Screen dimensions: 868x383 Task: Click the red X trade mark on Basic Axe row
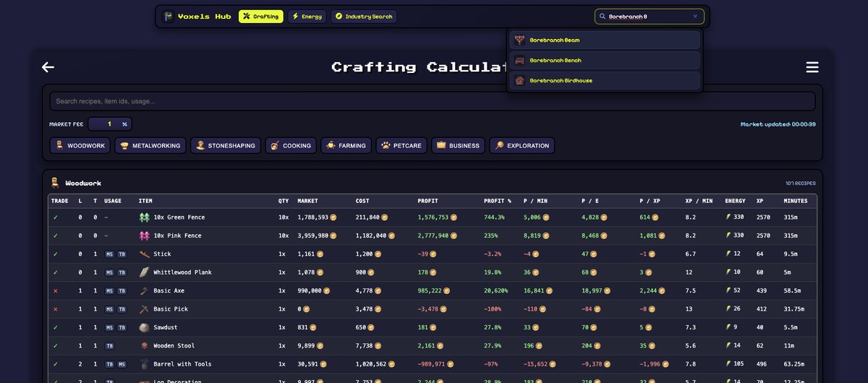coord(54,291)
